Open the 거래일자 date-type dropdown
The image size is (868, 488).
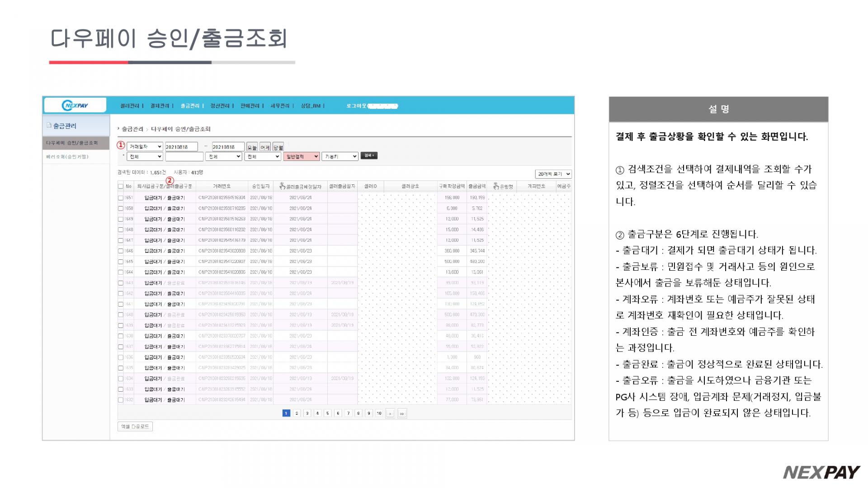coord(145,147)
